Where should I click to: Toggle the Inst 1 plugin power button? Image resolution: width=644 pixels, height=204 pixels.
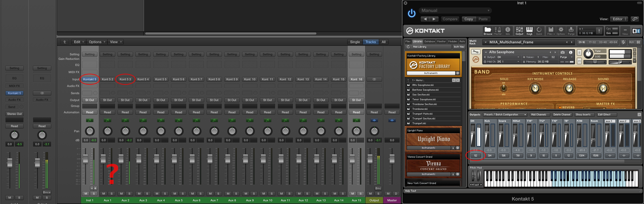point(411,13)
